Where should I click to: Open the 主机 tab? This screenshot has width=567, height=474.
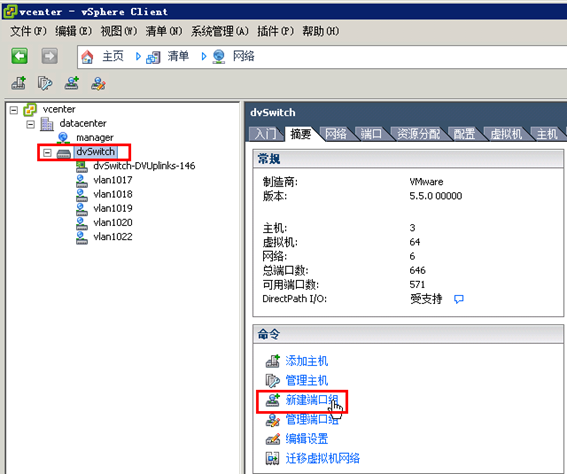pos(547,134)
